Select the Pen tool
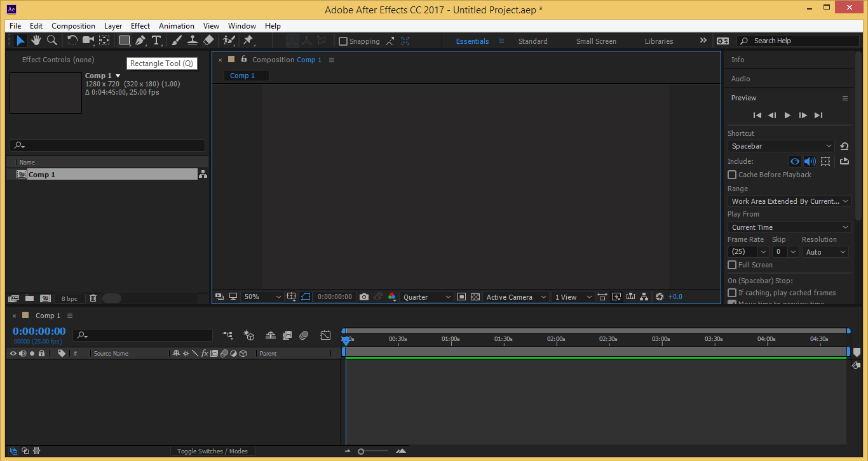The height and width of the screenshot is (461, 868). pyautogui.click(x=140, y=41)
